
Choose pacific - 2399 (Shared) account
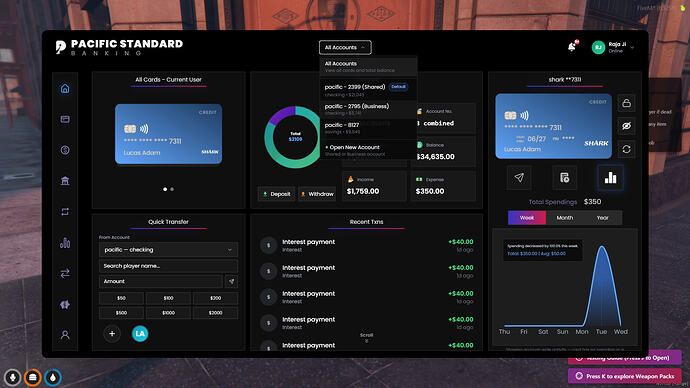[368, 90]
